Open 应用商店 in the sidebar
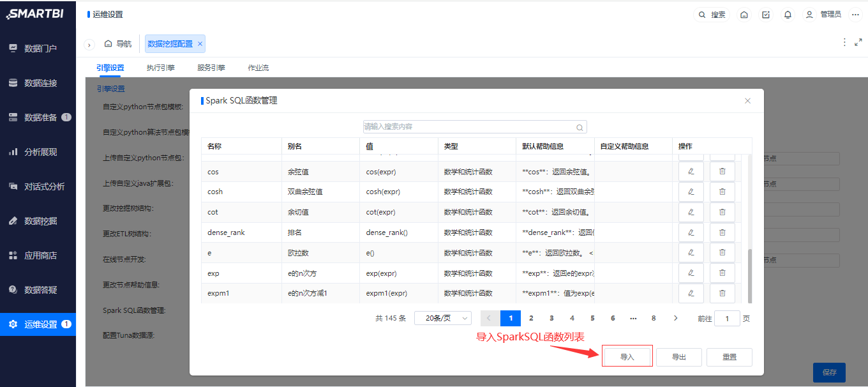868x387 pixels. tap(38, 255)
